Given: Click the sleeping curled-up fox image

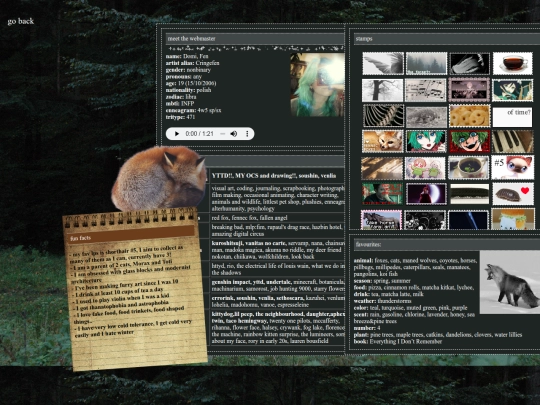Looking at the screenshot, I should point(159,178).
